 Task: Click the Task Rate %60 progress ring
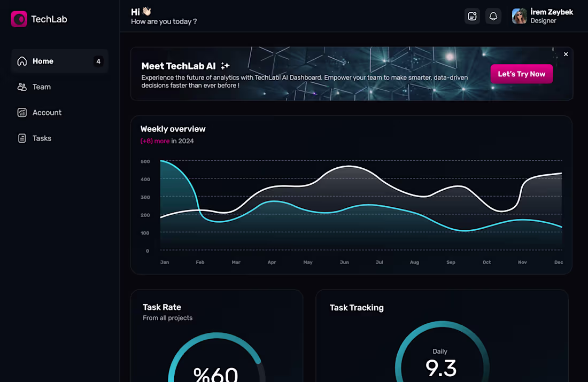[x=216, y=357]
